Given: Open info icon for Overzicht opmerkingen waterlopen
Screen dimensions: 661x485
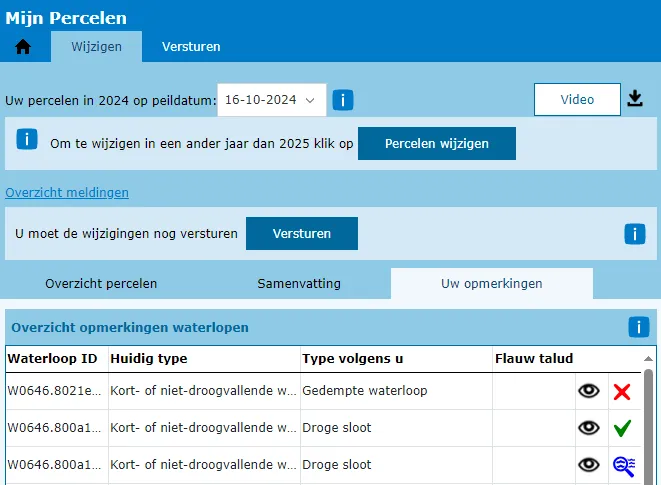Looking at the screenshot, I should (x=639, y=327).
